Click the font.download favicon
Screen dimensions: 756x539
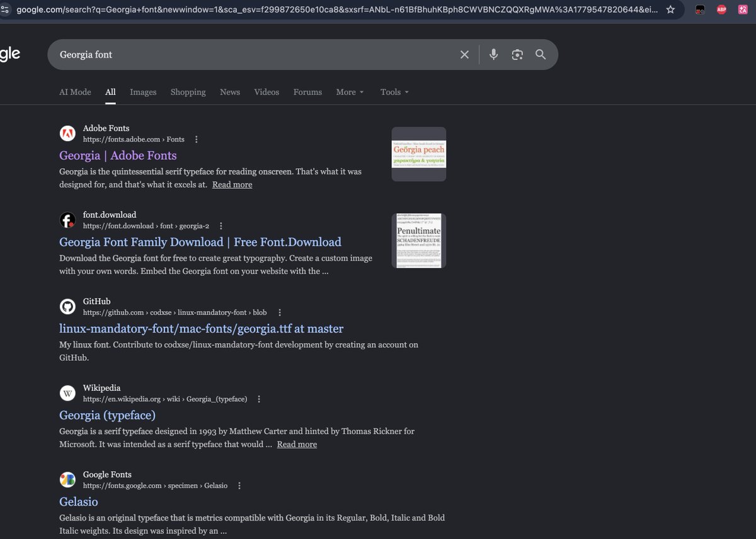click(67, 220)
